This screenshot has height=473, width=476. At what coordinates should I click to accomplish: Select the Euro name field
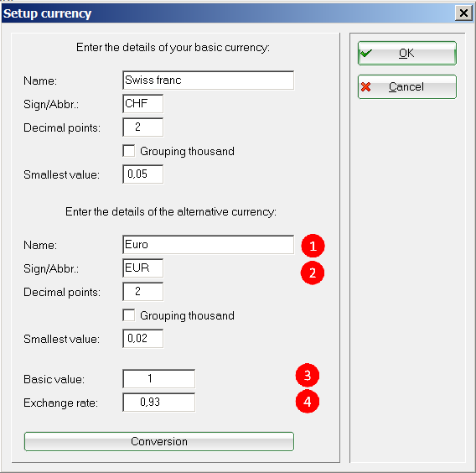coord(208,245)
